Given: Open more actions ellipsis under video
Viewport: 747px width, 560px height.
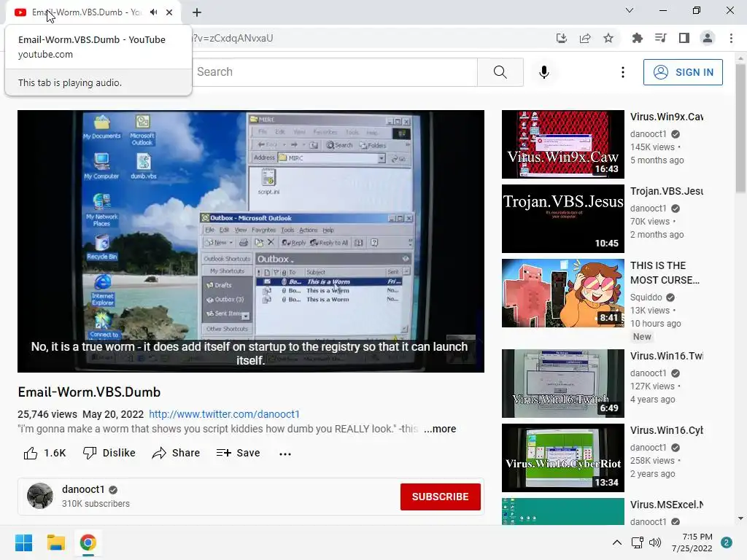Looking at the screenshot, I should (x=285, y=454).
